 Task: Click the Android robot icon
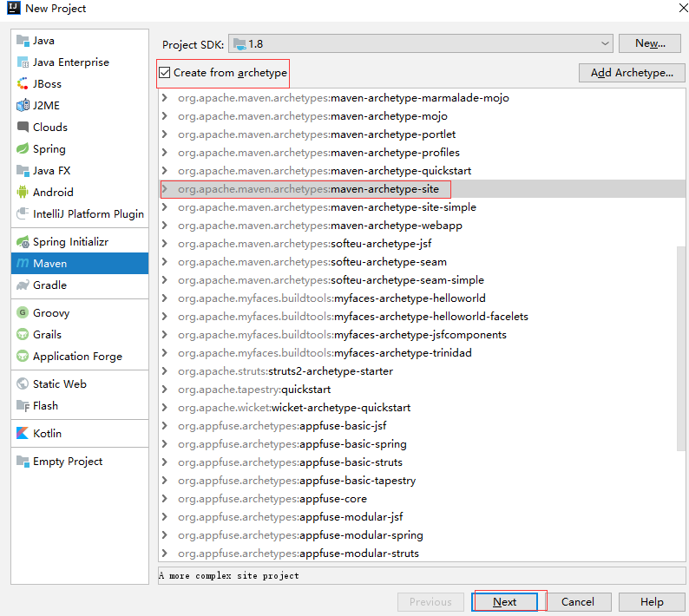(23, 192)
